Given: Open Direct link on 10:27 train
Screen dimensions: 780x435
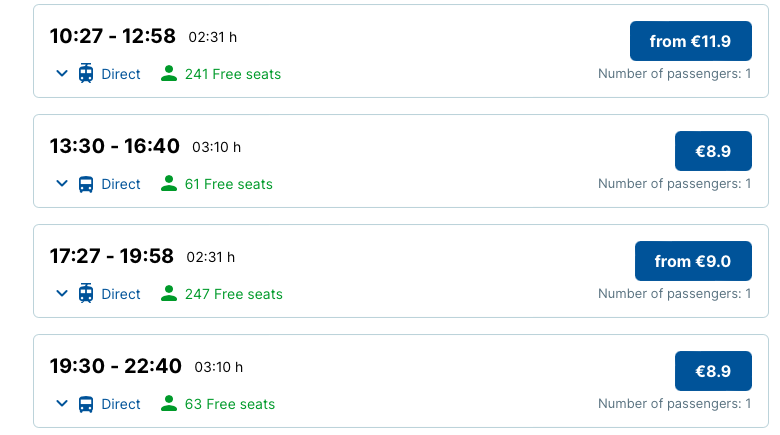Looking at the screenshot, I should (121, 74).
